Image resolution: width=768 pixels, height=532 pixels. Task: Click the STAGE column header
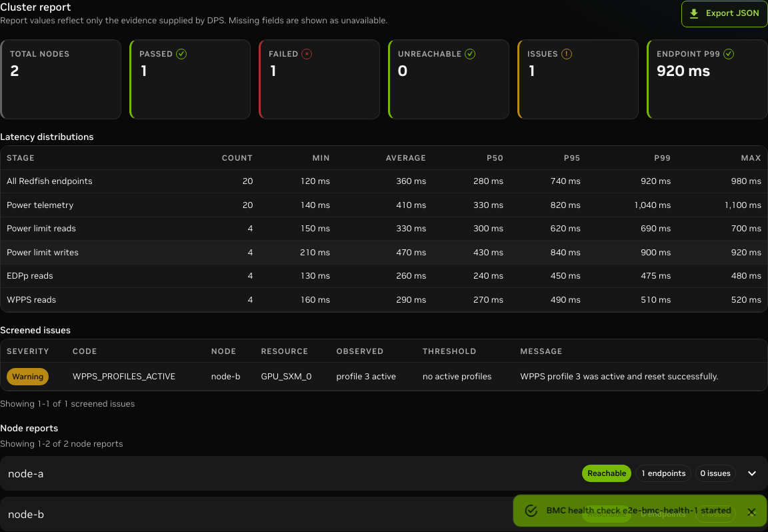point(21,158)
